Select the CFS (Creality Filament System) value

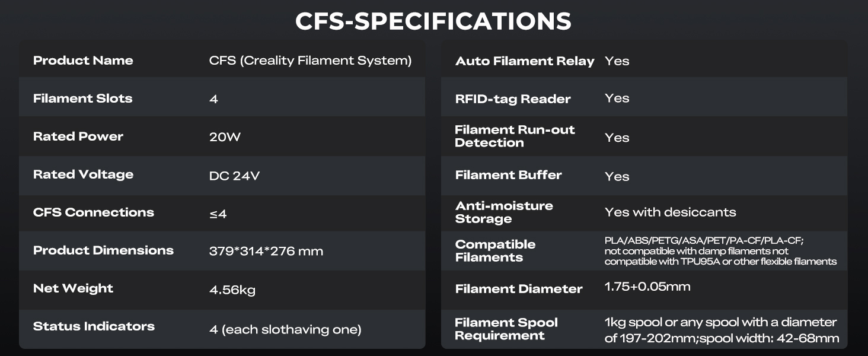[x=310, y=61]
